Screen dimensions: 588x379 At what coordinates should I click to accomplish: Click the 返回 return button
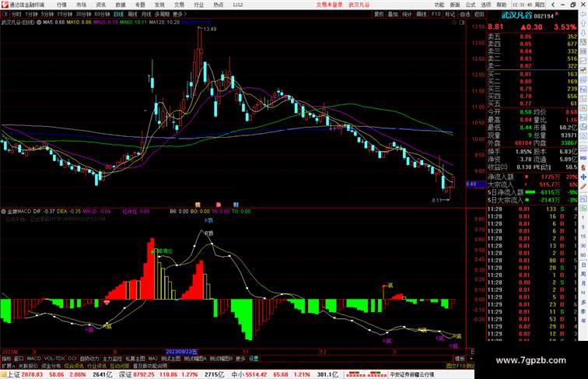pyautogui.click(x=479, y=14)
